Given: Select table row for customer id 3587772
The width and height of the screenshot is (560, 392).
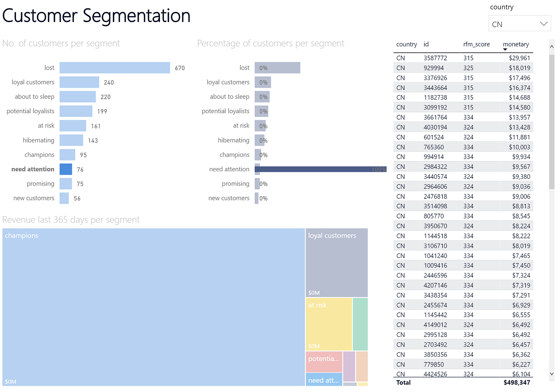Looking at the screenshot, I should coord(460,58).
